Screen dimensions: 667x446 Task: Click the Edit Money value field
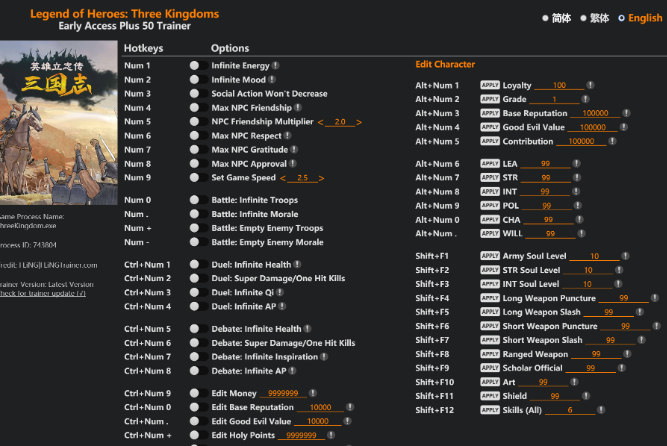coord(282,394)
